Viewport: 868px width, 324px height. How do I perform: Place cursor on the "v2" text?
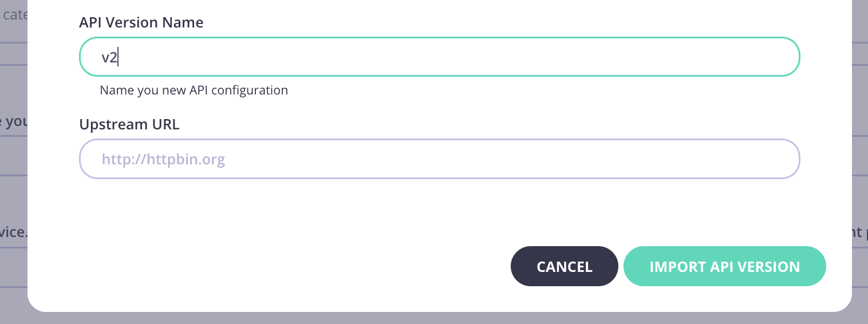109,57
